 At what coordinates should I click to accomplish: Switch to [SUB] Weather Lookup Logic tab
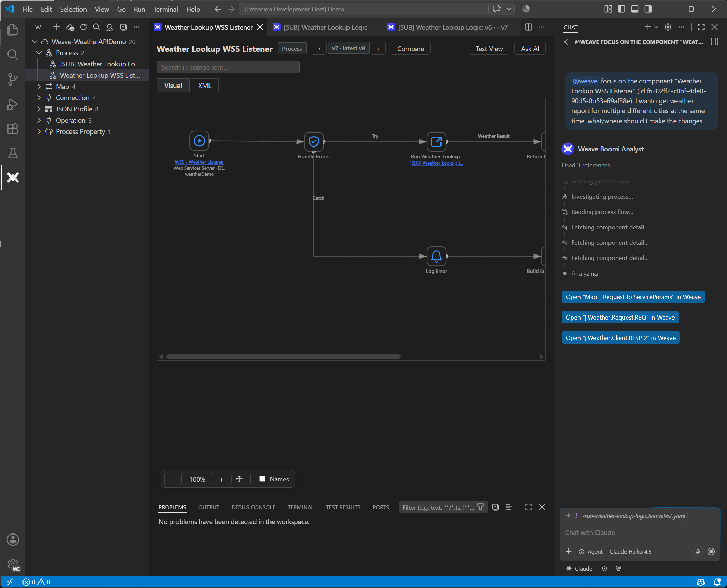[325, 27]
